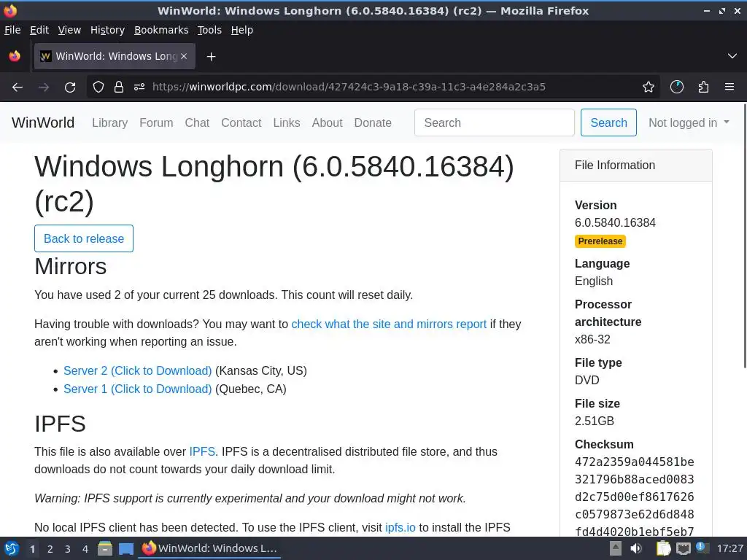Click the 2.51GB file size value
The height and width of the screenshot is (560, 747).
(x=594, y=421)
